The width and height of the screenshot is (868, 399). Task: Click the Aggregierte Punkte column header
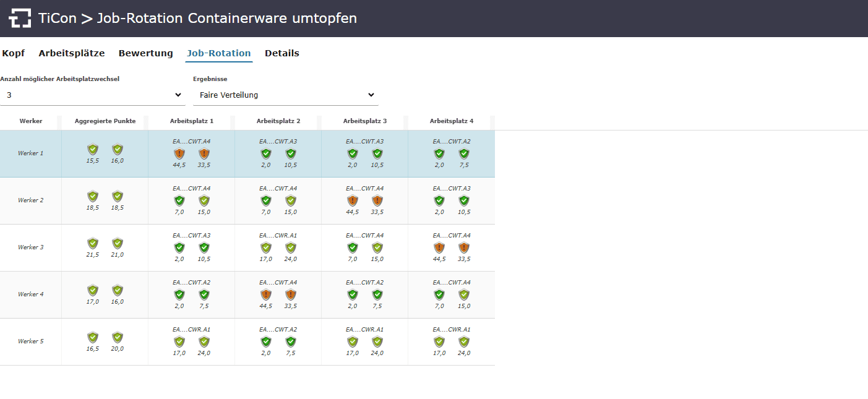click(105, 121)
